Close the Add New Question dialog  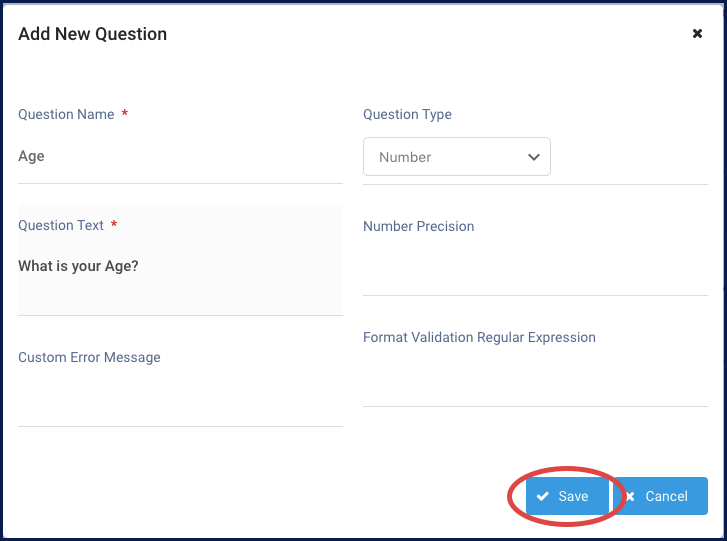[697, 34]
